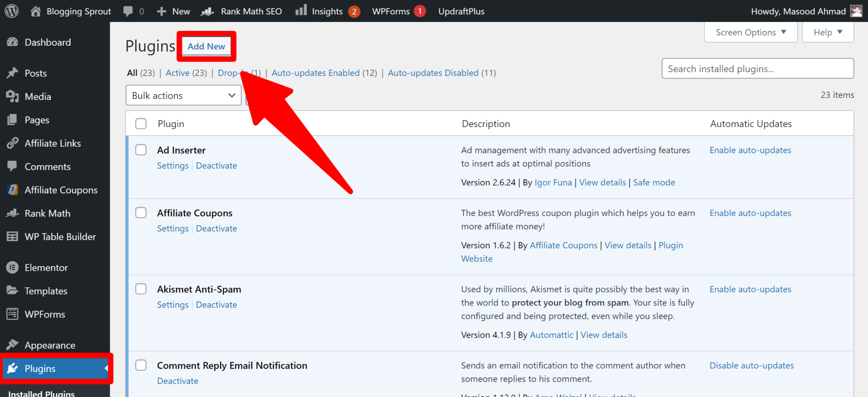868x397 pixels.
Task: Open Affiliate Coupons Plugin Website link
Action: point(670,245)
